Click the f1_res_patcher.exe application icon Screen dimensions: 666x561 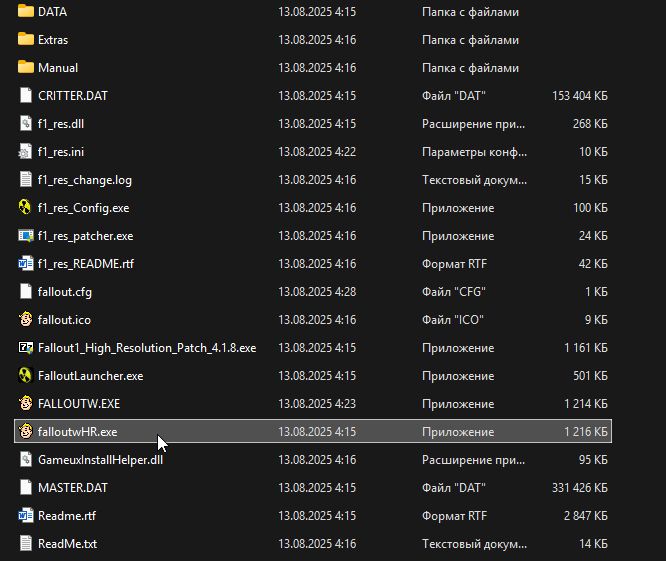coord(26,236)
